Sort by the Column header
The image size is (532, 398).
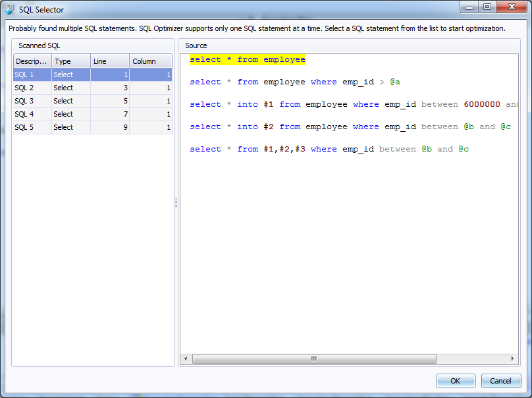[151, 61]
